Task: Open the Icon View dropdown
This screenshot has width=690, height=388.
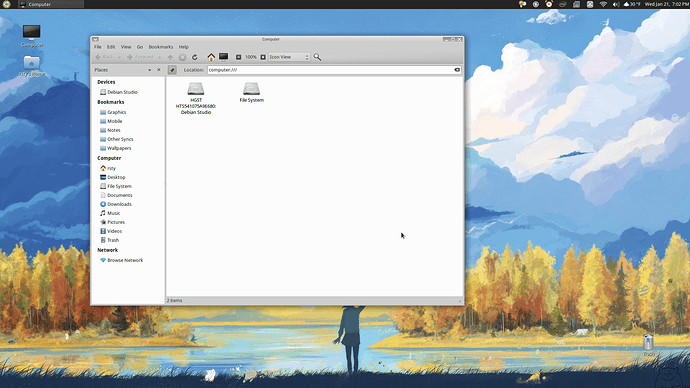Action: pos(289,57)
